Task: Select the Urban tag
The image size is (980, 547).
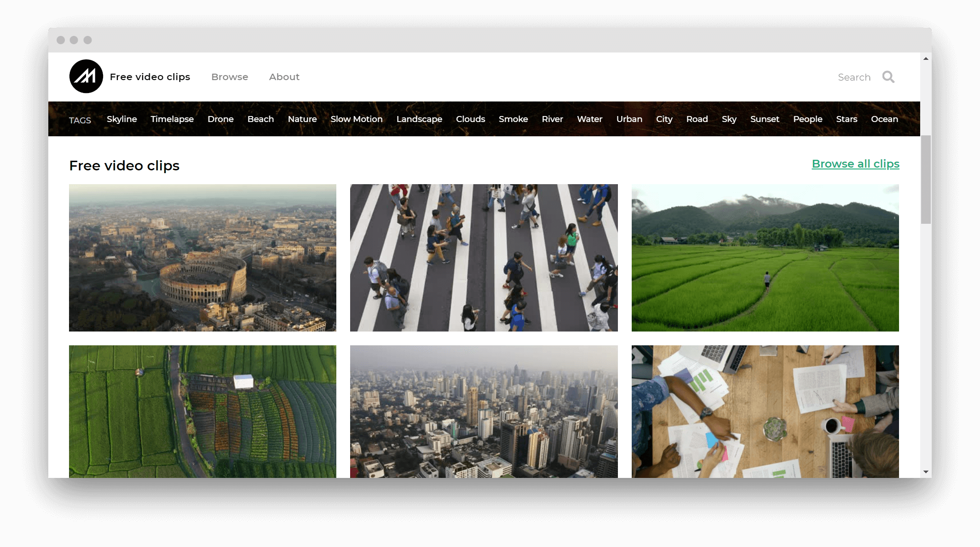Action: pos(629,119)
